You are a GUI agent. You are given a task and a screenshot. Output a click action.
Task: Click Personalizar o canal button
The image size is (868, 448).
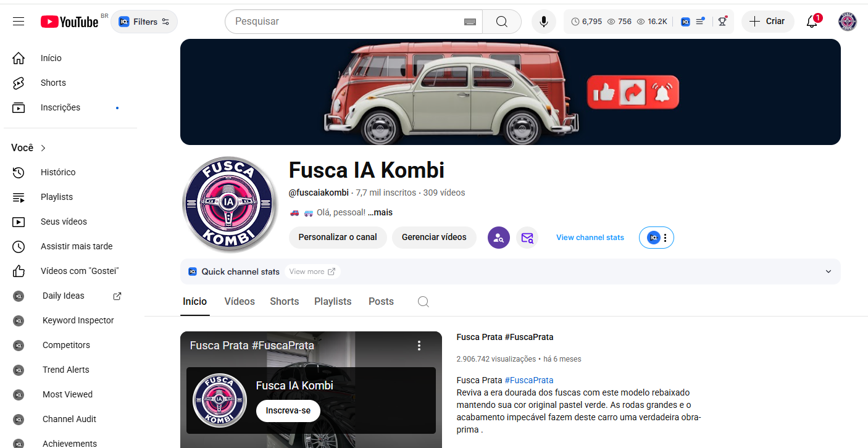(x=338, y=237)
